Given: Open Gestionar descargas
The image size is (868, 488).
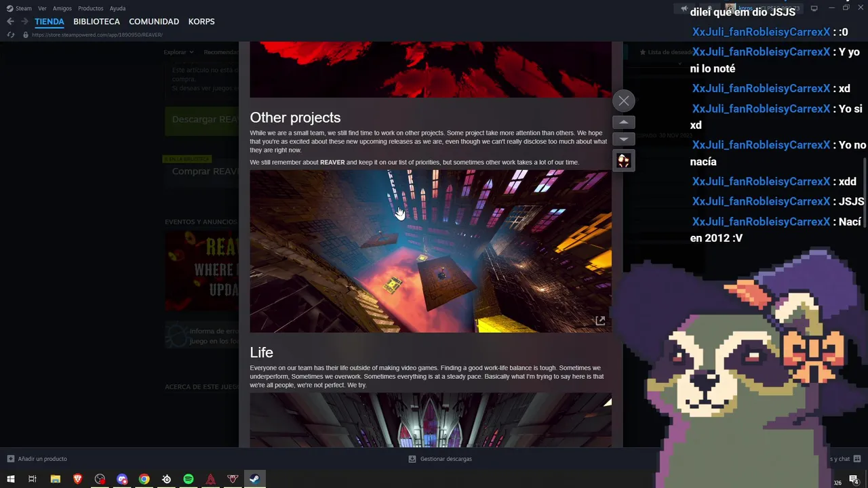Looking at the screenshot, I should [440, 459].
